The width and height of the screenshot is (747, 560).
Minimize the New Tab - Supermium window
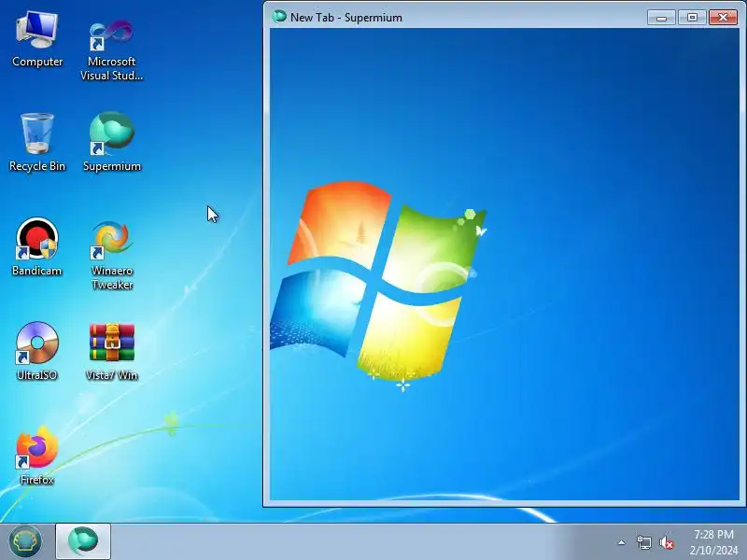coord(661,18)
